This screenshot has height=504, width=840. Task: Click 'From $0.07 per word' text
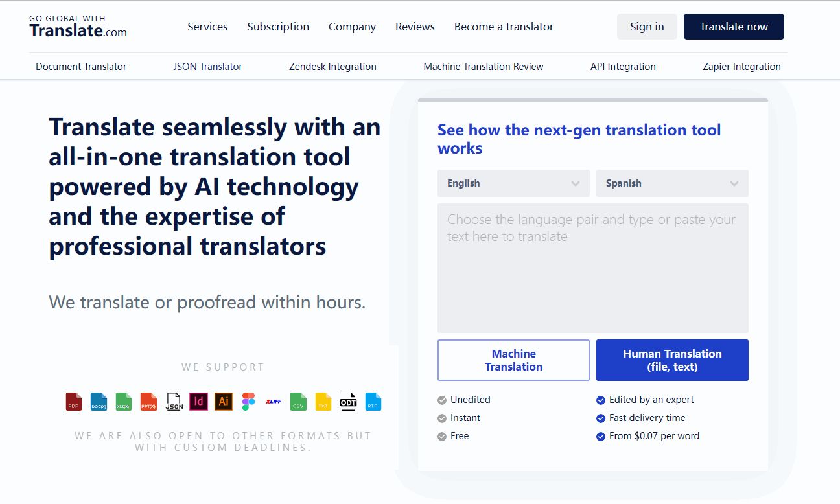[x=654, y=436]
